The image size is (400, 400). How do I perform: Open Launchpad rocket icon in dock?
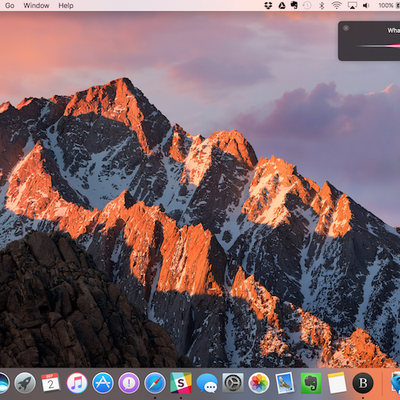(x=25, y=383)
